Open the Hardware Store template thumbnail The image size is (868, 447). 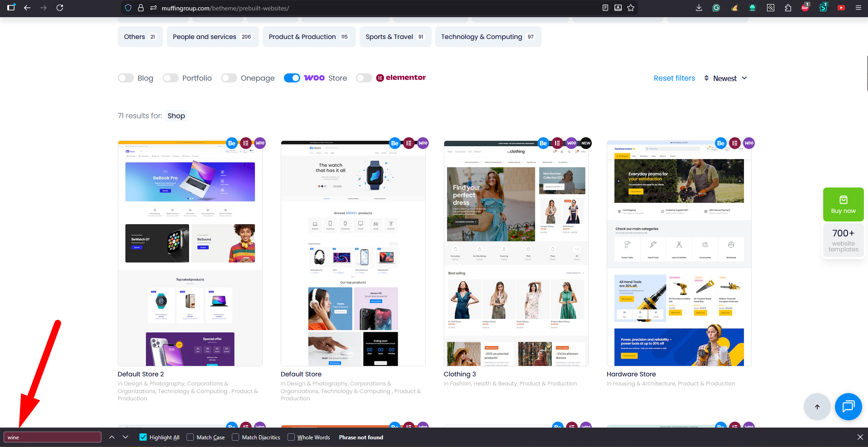[679, 254]
